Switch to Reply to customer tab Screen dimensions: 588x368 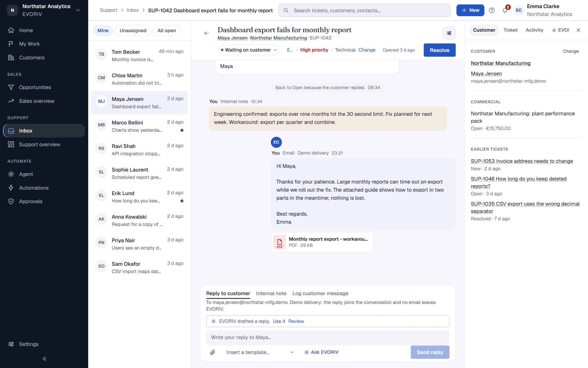(x=228, y=293)
